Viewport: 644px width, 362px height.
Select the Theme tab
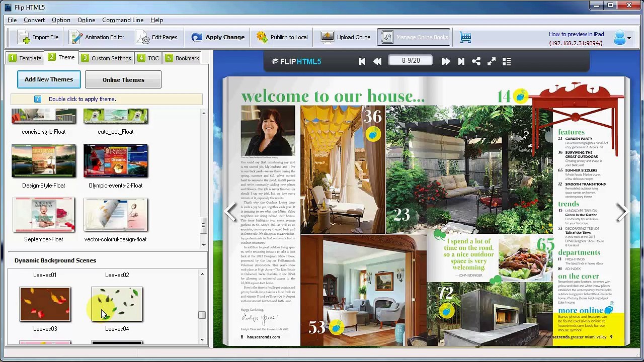point(61,57)
